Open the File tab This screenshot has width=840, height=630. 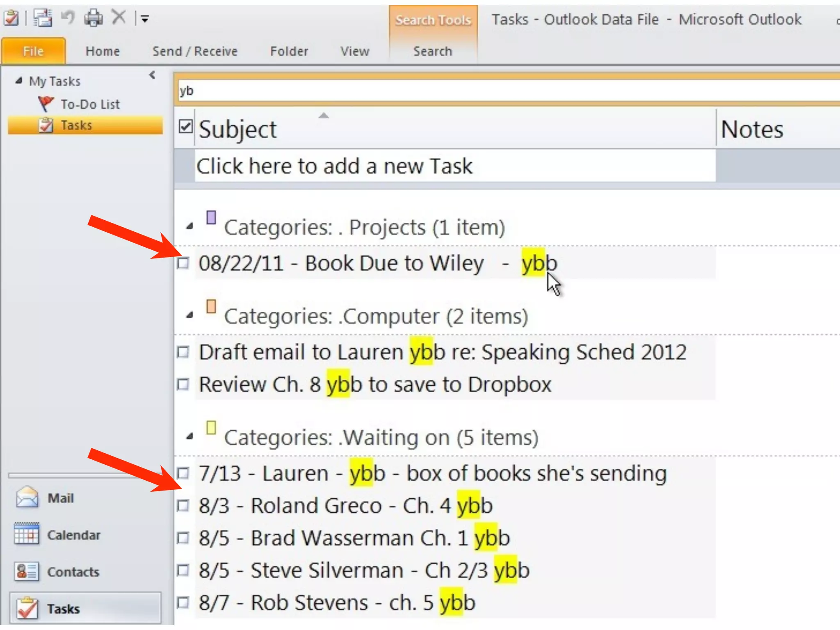click(x=33, y=51)
